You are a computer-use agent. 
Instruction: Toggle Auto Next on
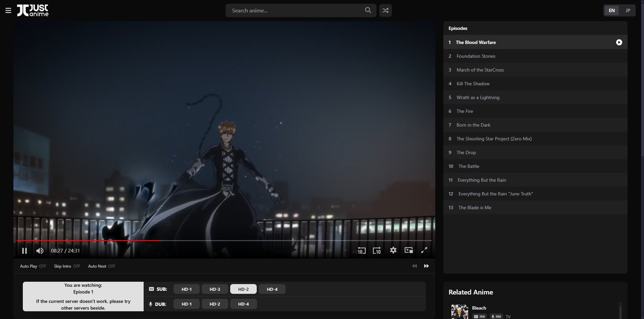101,266
